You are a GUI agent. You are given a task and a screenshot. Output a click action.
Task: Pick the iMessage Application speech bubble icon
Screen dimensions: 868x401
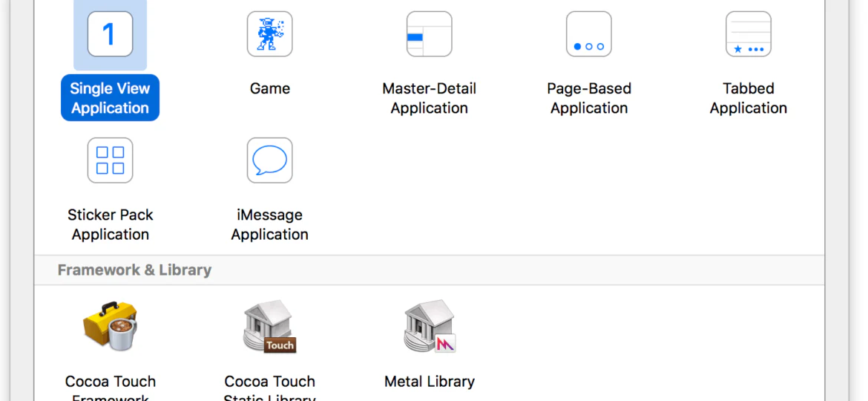pyautogui.click(x=269, y=160)
